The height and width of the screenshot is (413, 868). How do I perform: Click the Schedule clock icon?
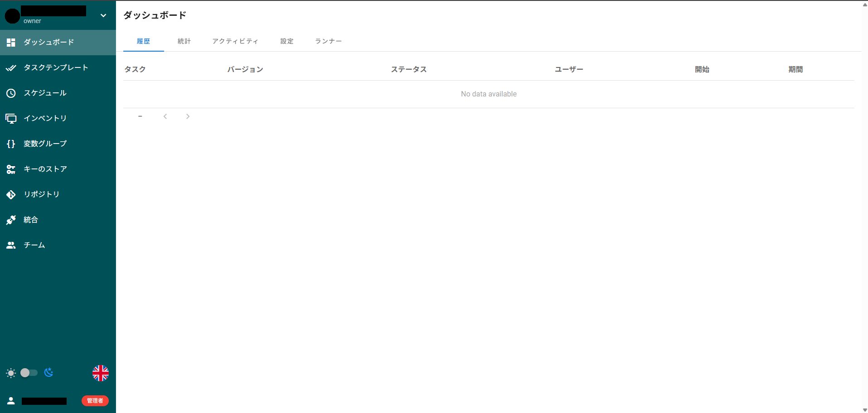11,93
